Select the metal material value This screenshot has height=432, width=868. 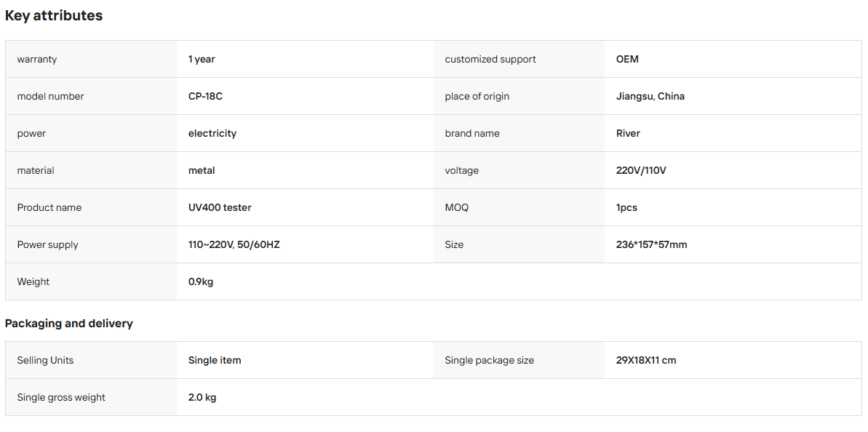click(202, 170)
